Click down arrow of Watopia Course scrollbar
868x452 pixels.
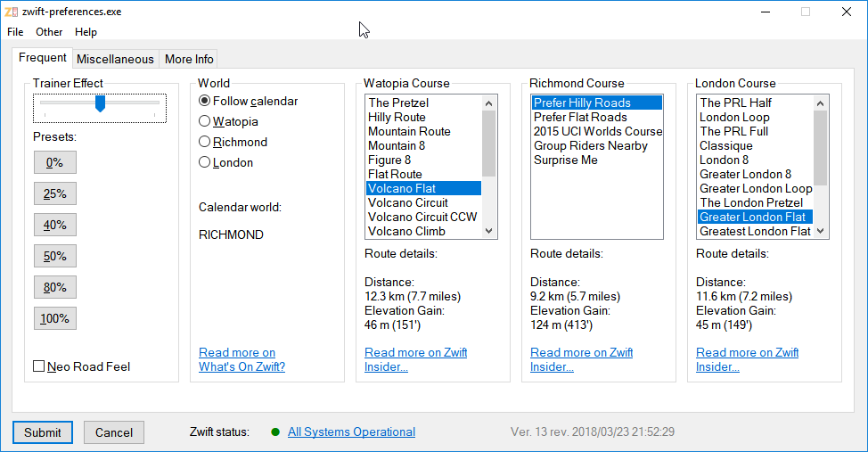pyautogui.click(x=488, y=231)
